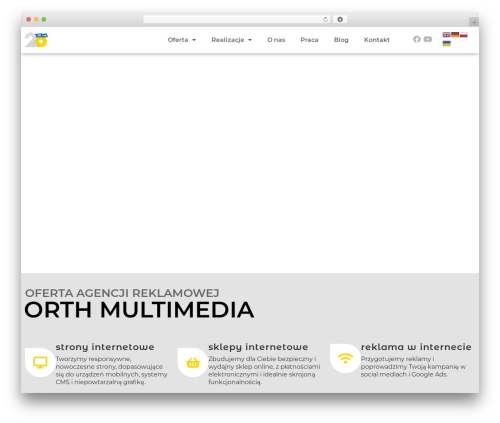The image size is (500, 423).
Task: Go to the Praca page
Action: [309, 40]
